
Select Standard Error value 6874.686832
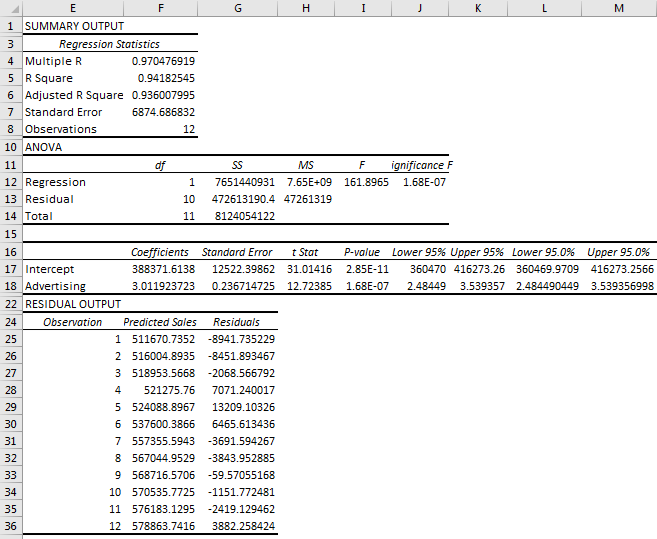[x=163, y=112]
